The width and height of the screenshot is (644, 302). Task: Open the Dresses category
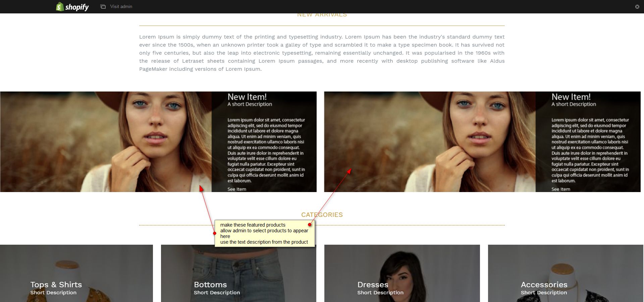402,273
